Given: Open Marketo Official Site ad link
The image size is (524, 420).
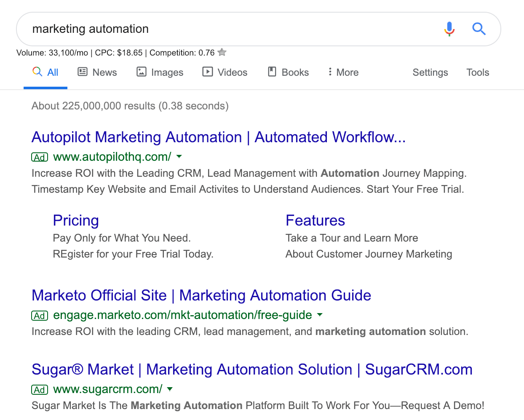Looking at the screenshot, I should (201, 295).
